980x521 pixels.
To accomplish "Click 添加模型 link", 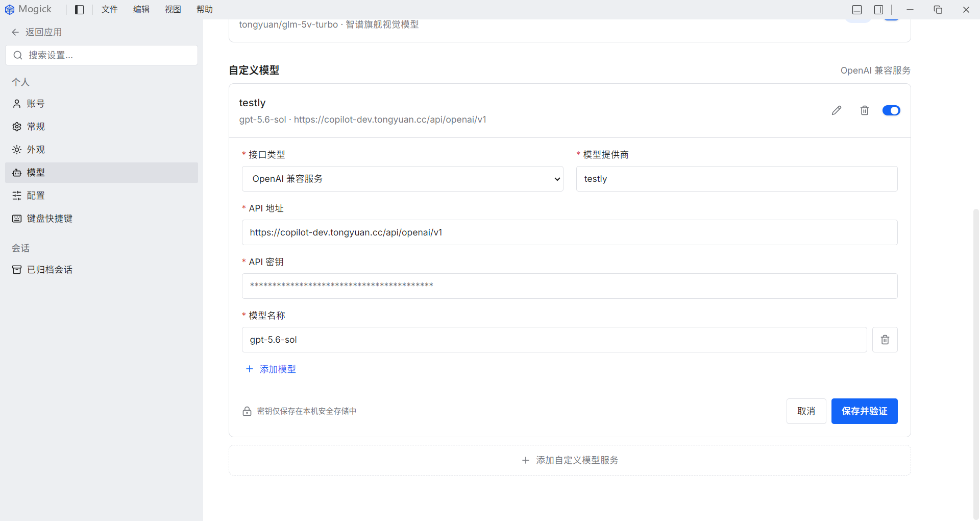I will (271, 369).
